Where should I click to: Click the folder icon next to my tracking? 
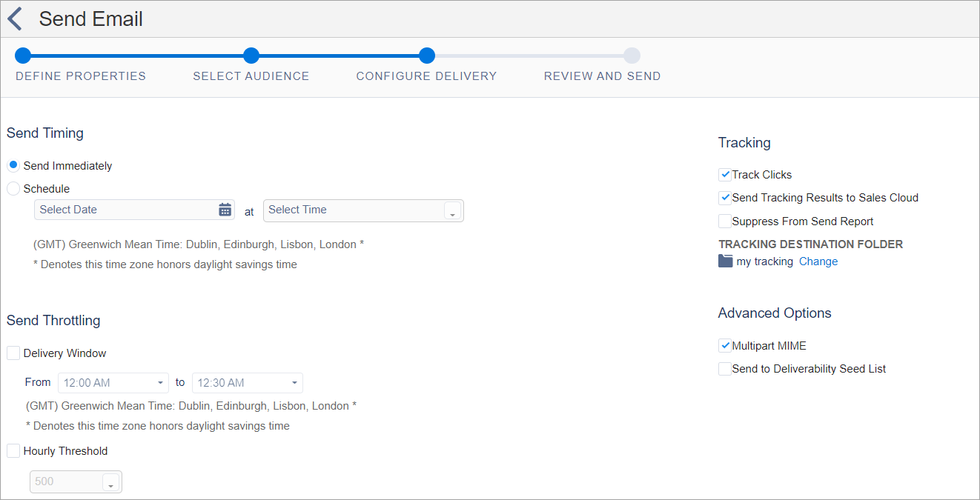[x=725, y=261]
